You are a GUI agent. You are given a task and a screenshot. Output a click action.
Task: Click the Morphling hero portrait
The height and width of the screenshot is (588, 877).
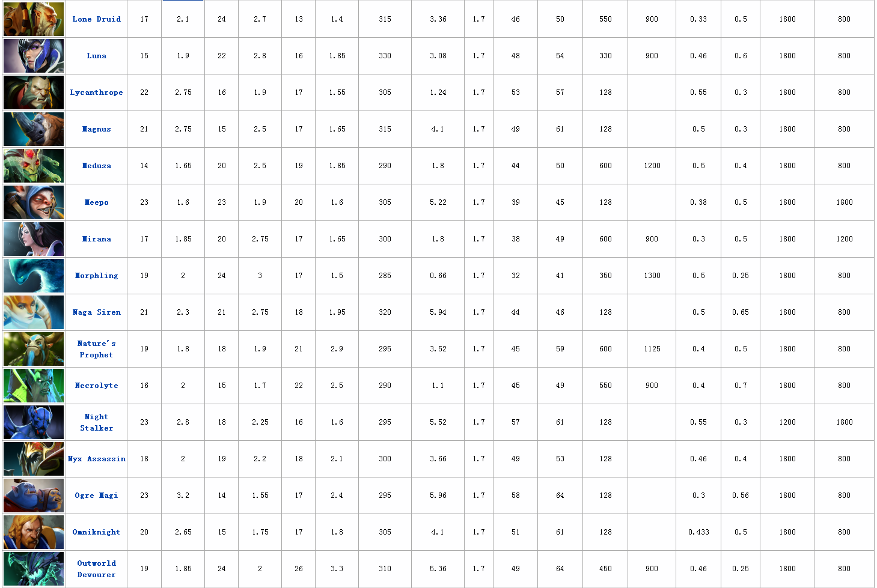click(x=34, y=276)
